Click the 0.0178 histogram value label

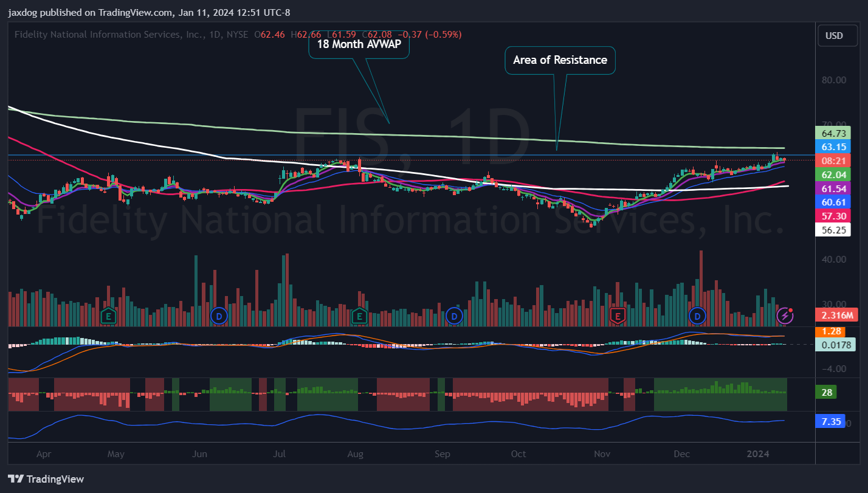835,345
